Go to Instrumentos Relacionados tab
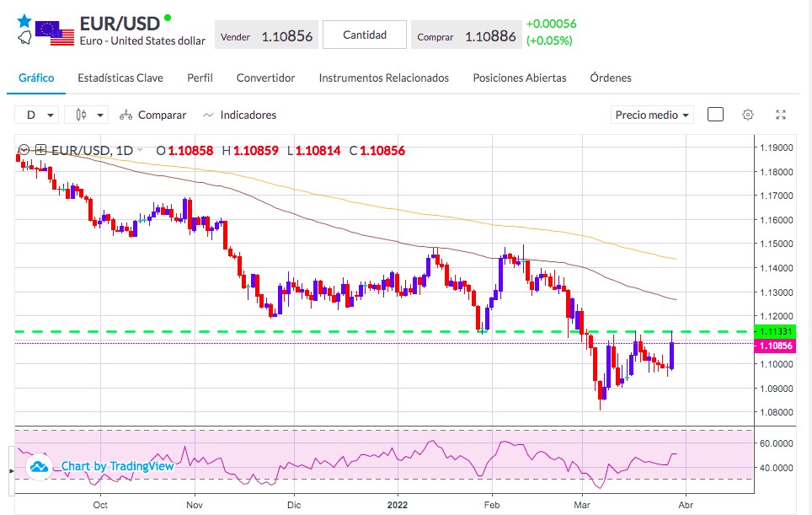This screenshot has width=812, height=515. pyautogui.click(x=384, y=78)
